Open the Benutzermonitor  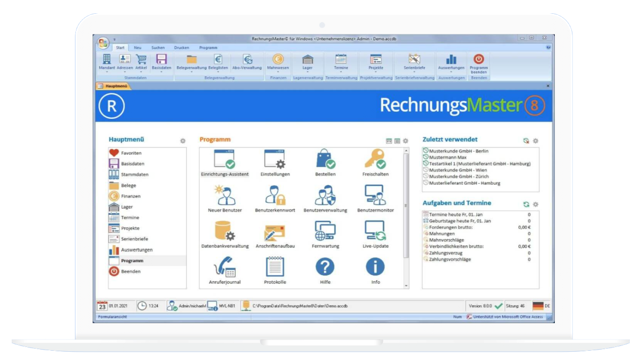point(375,200)
